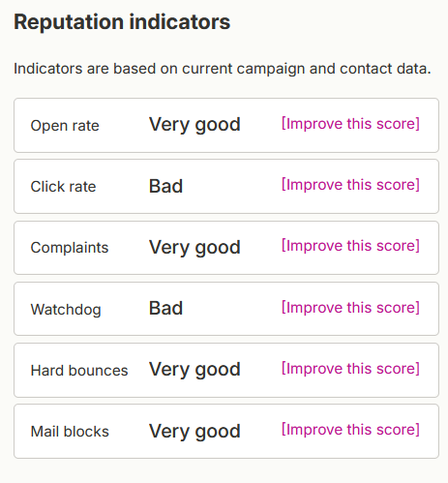Viewport: 448px width, 483px height.
Task: Select the Mail blocks label
Action: click(70, 432)
